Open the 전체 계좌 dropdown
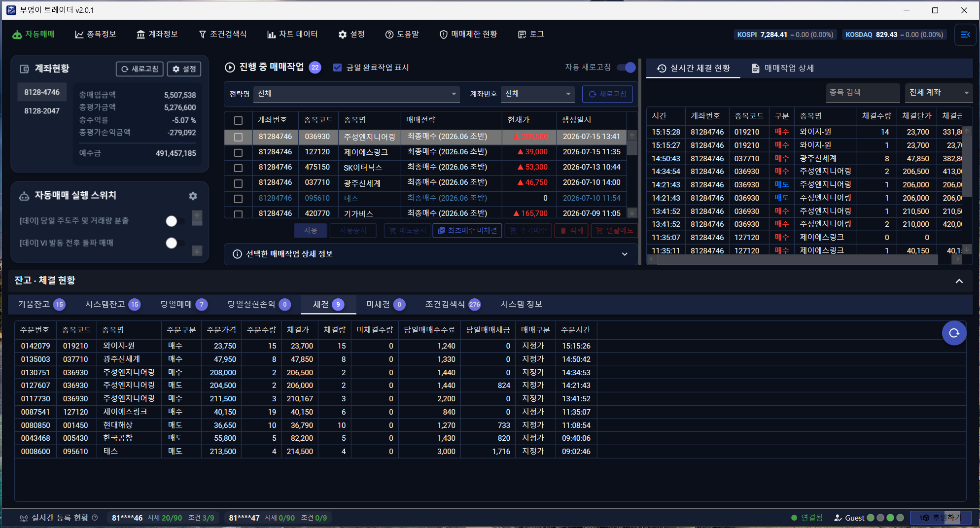980x528 pixels. 939,92
